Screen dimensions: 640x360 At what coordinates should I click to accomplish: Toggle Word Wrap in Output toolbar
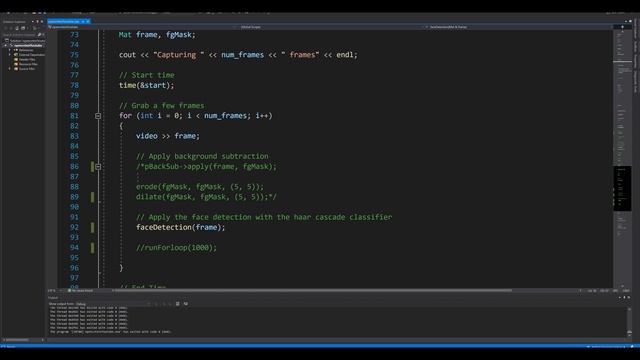(186, 304)
